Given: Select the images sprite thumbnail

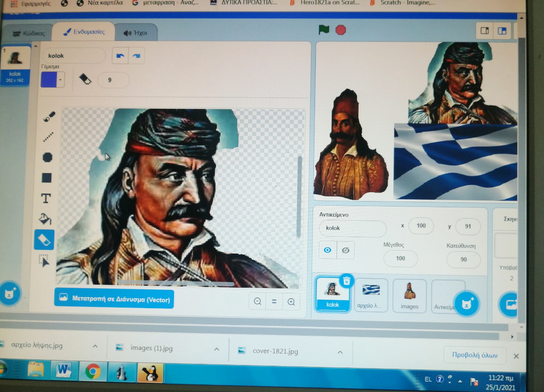Looking at the screenshot, I should click(x=410, y=295).
